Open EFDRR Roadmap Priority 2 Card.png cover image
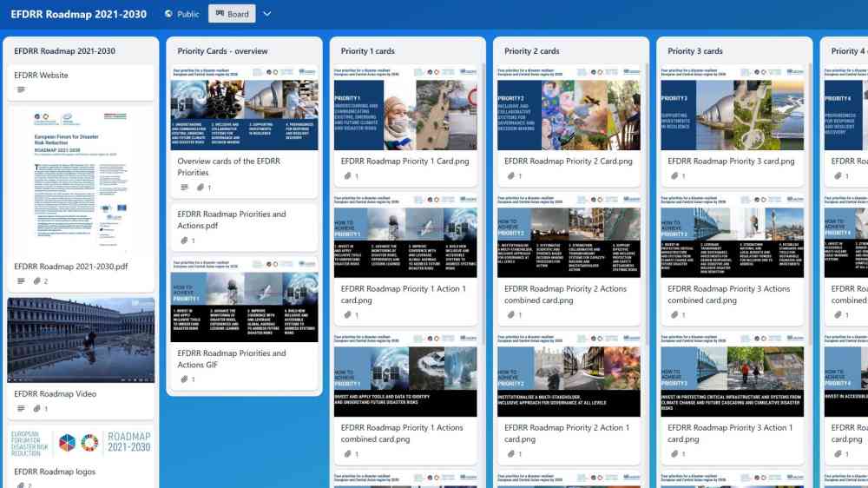The image size is (868, 488). (x=569, y=109)
